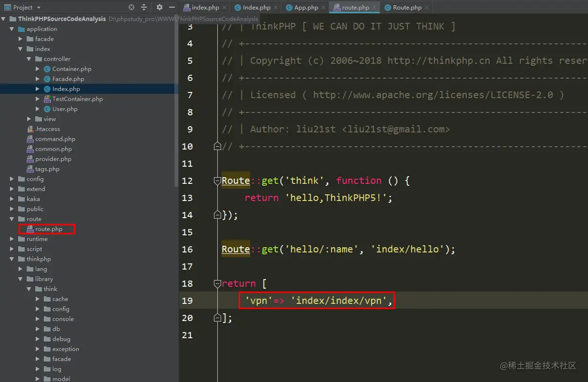Viewport: 588px width, 382px height.
Task: Click the route.php file icon in tree
Action: (30, 229)
